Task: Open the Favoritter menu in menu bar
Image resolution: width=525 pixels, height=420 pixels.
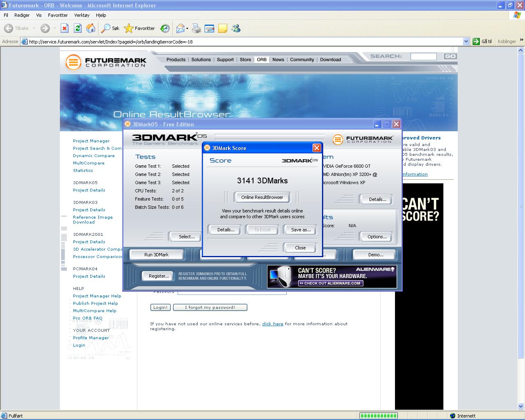Action: pos(58,15)
